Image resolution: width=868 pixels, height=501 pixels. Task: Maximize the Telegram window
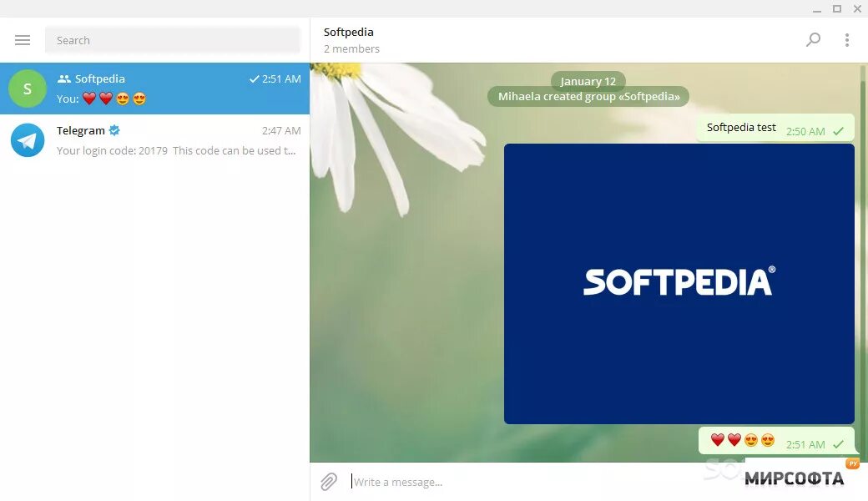tap(837, 9)
